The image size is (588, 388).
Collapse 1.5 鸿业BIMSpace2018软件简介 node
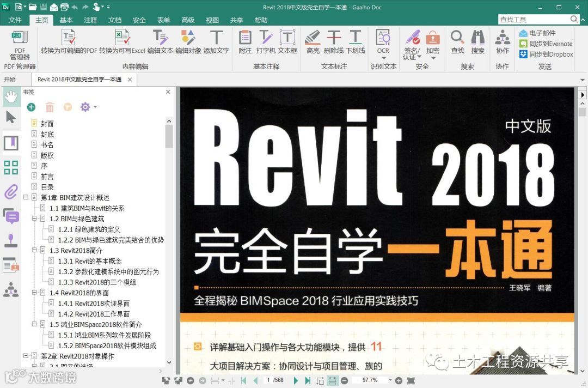tap(34, 324)
